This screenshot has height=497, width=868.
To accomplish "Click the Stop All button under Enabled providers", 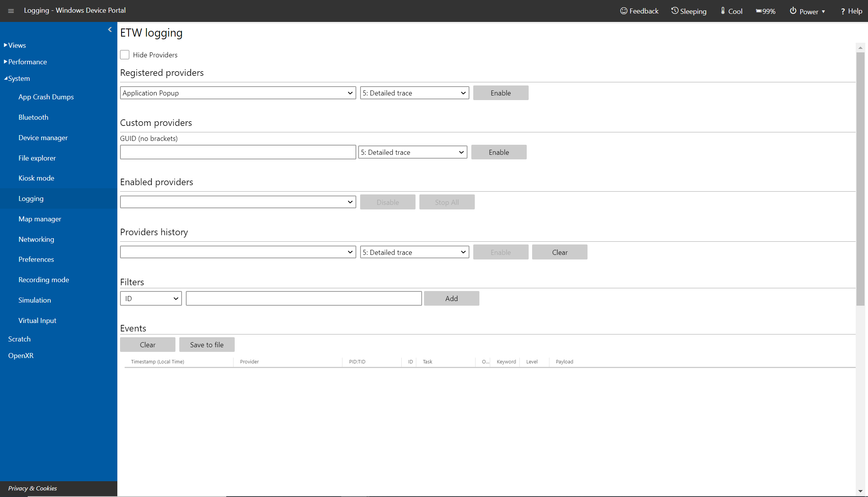I will (x=447, y=202).
